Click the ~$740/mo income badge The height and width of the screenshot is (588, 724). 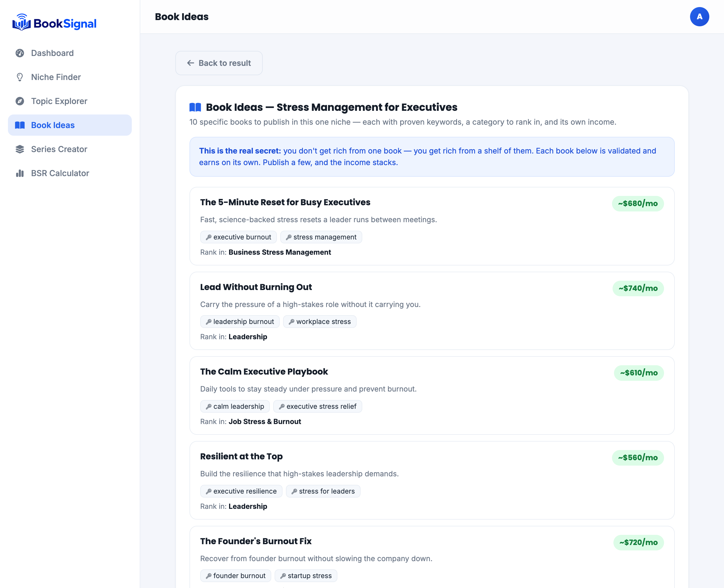point(638,288)
